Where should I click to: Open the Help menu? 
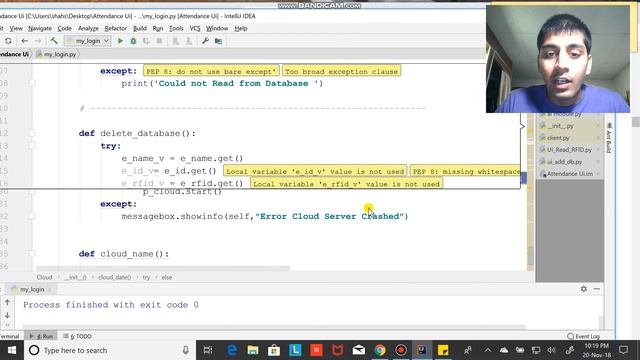241,28
